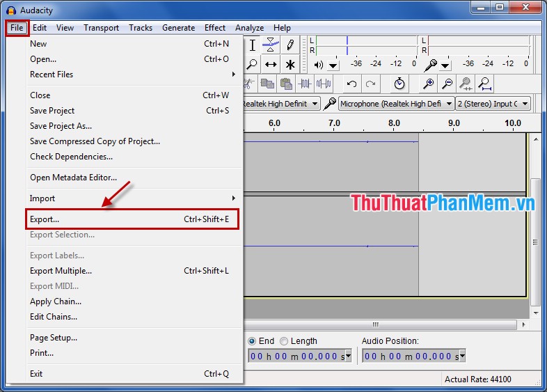Select the Draw pencil tool

(290, 45)
